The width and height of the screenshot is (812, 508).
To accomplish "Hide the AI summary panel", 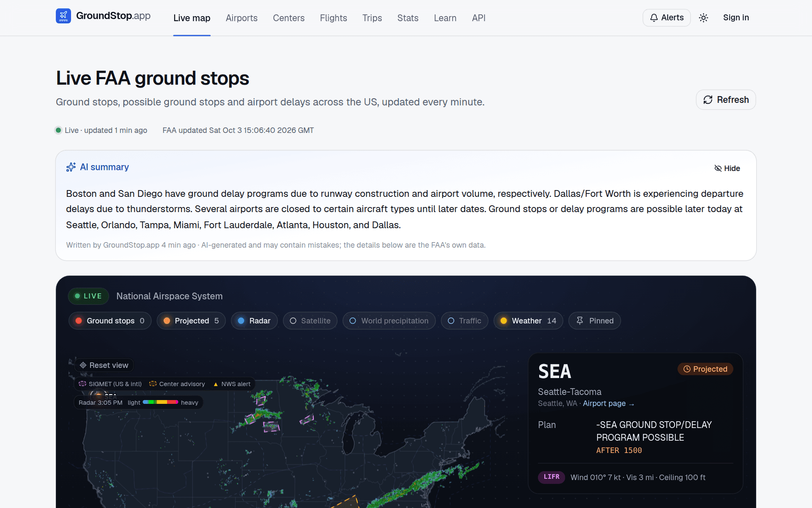I will 727,168.
